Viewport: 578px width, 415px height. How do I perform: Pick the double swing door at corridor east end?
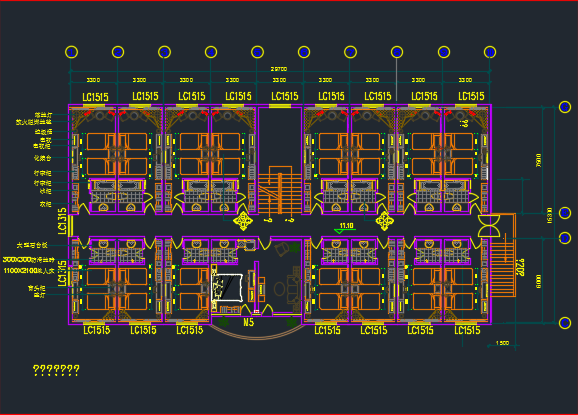click(489, 226)
